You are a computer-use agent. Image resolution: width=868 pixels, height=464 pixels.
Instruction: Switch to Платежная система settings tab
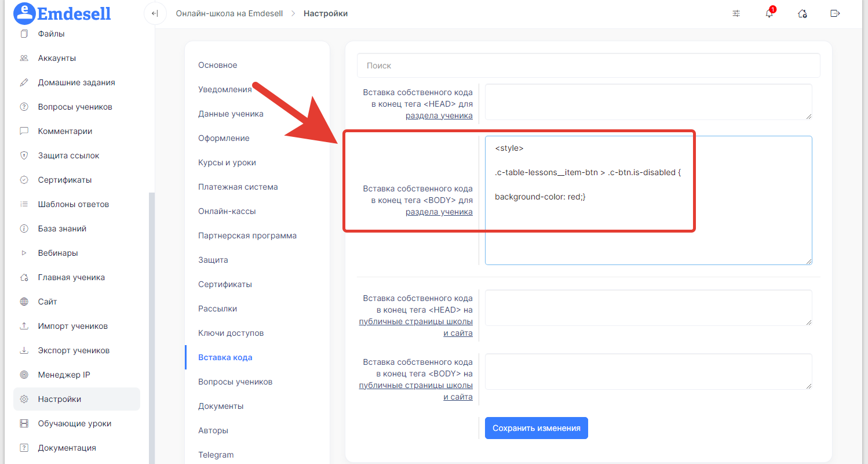point(238,187)
